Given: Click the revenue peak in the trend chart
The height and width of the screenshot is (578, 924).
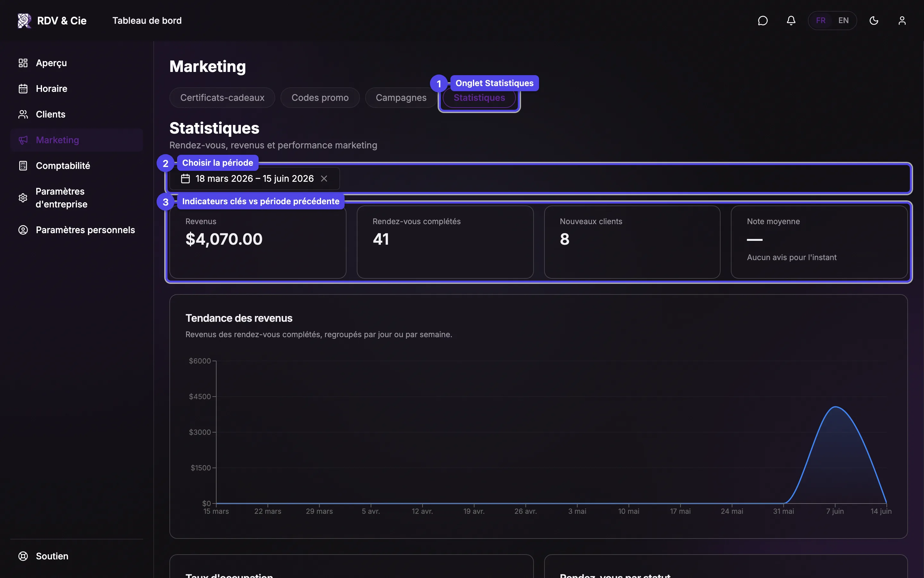Looking at the screenshot, I should pos(835,407).
